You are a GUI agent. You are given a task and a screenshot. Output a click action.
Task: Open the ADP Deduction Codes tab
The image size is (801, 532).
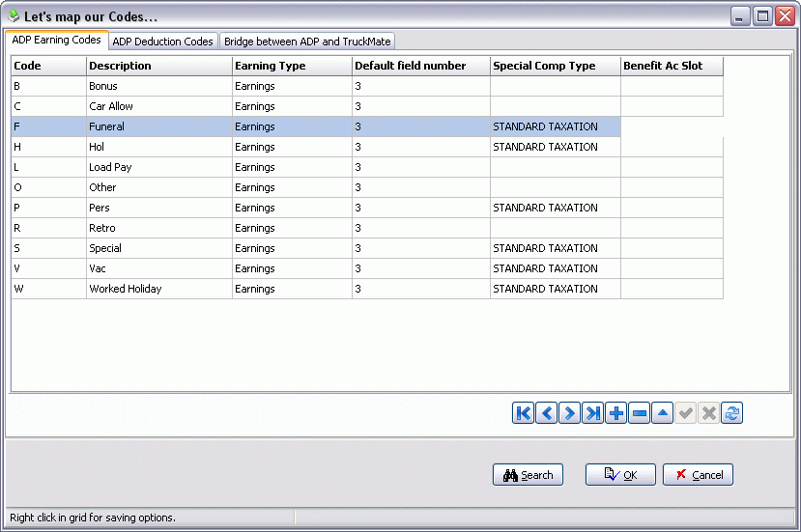163,42
